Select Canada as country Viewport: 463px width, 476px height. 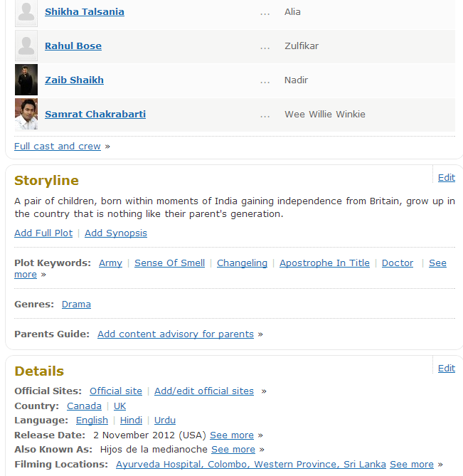coord(84,406)
